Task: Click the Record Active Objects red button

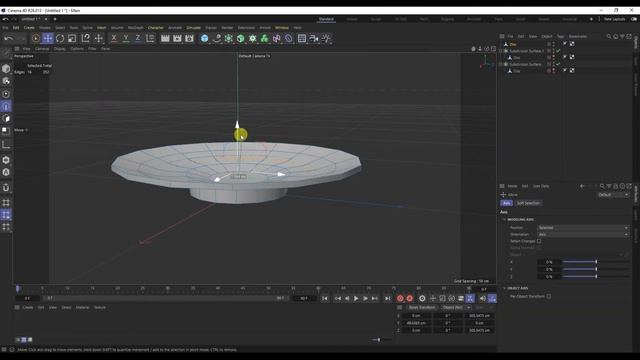Action: click(x=400, y=298)
